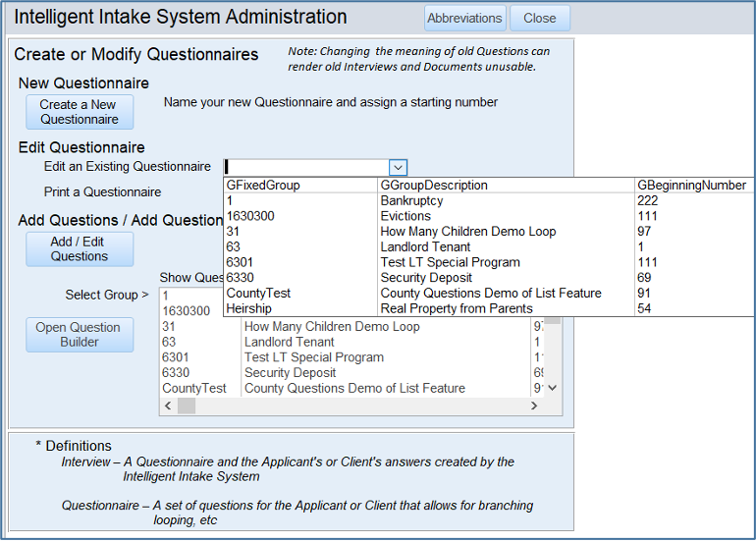The image size is (756, 542).
Task: Click the Edit an Existing Questionnaire input field
Action: click(x=305, y=168)
